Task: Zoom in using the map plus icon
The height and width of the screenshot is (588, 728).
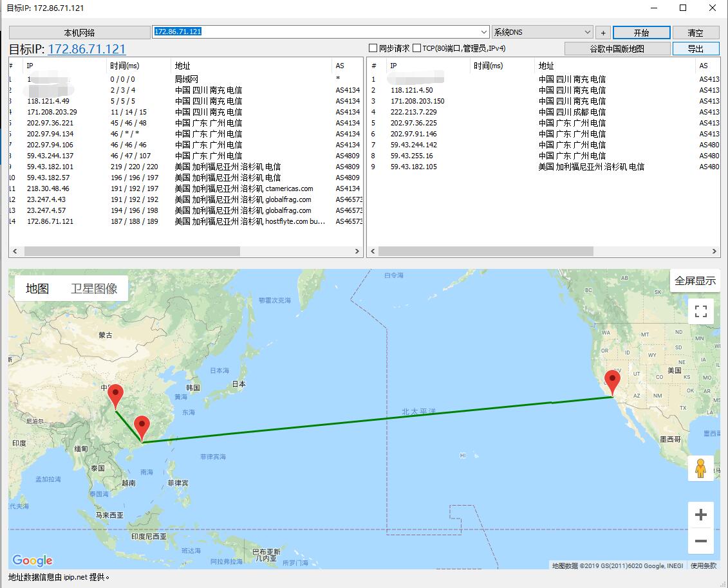Action: click(701, 514)
